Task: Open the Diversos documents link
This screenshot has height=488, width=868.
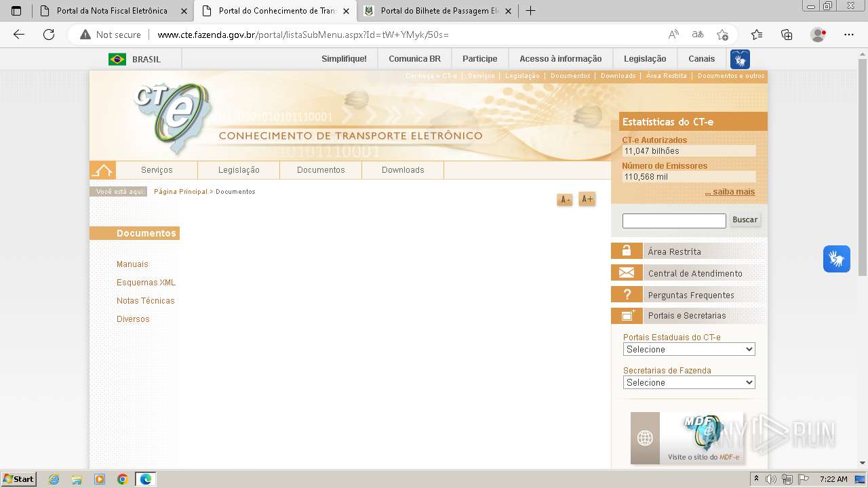Action: pyautogui.click(x=133, y=319)
